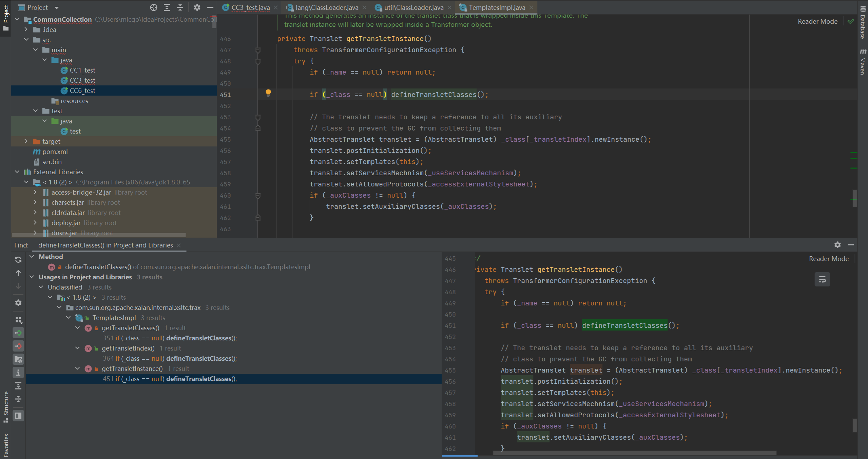The width and height of the screenshot is (868, 459).
Task: Close the TemplatesImpl.java tab
Action: click(531, 7)
